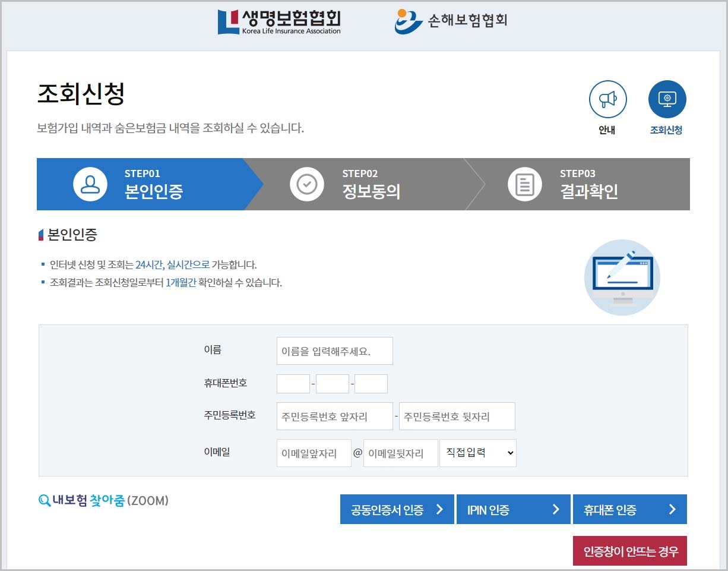
Task: Click the 1개월간 highlighted text
Action: pos(181,283)
